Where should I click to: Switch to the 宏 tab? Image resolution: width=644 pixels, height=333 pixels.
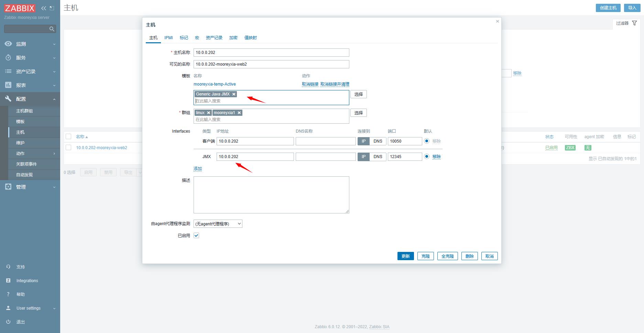pos(197,37)
